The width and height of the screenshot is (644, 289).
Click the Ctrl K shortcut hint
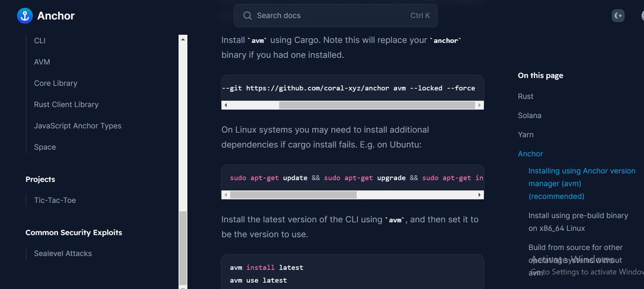420,16
